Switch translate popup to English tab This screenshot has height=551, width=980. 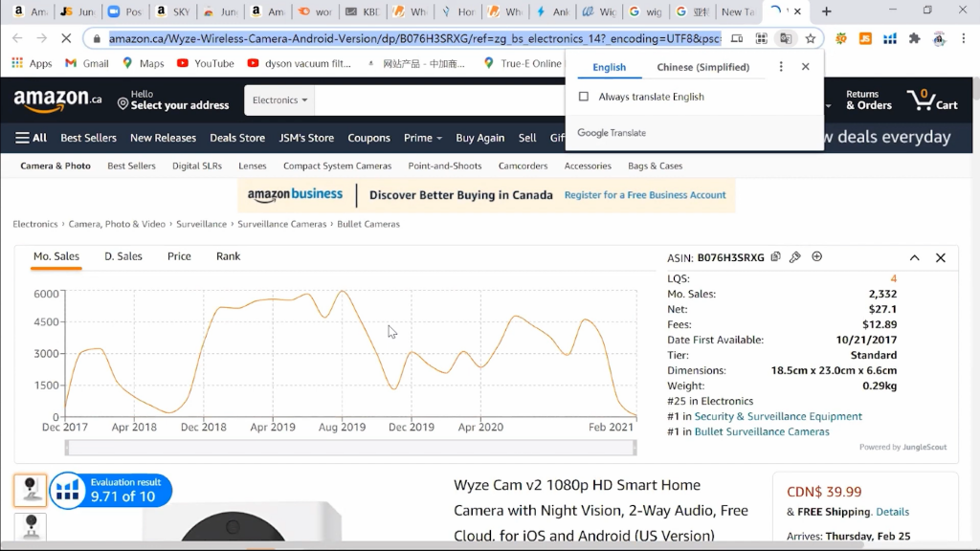click(610, 67)
